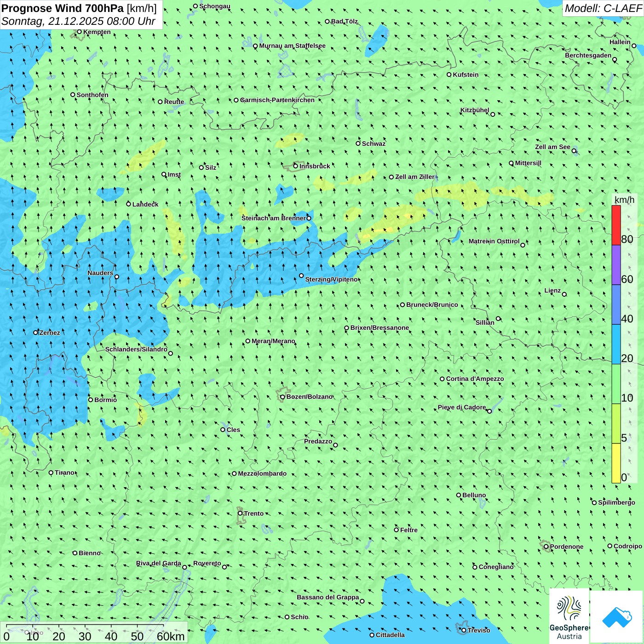This screenshot has height=644, width=644.
Task: Click the cyan legend color 20-40 band
Action: tap(616, 345)
